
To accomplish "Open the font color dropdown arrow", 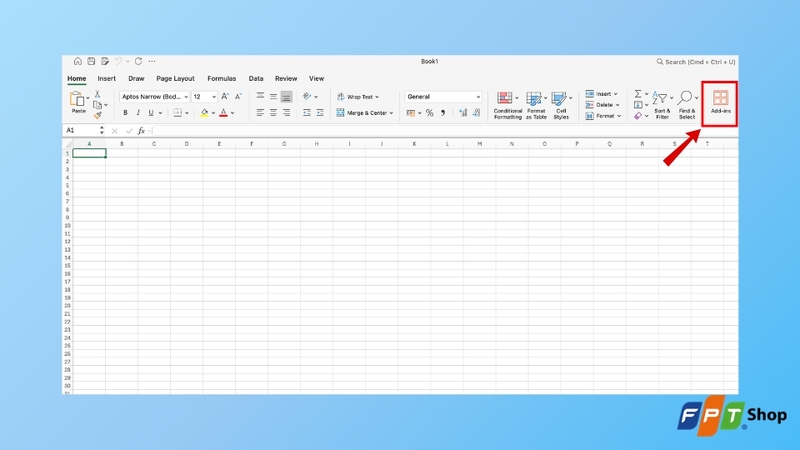I will tap(232, 113).
